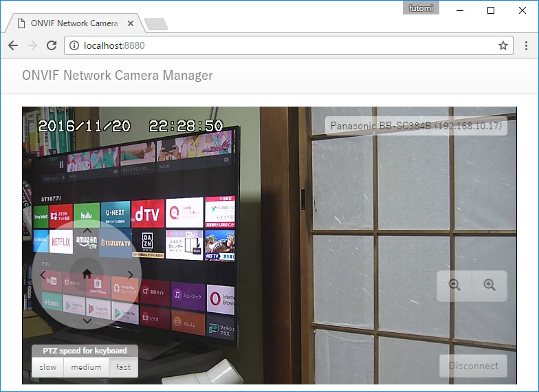Zoom out the camera view

[x=454, y=285]
